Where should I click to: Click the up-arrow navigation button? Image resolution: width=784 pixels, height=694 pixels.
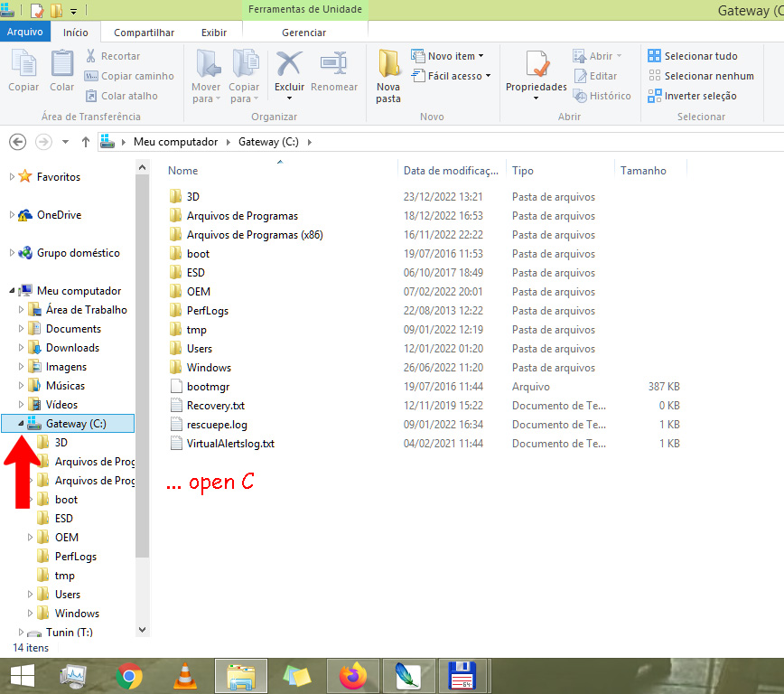click(86, 142)
